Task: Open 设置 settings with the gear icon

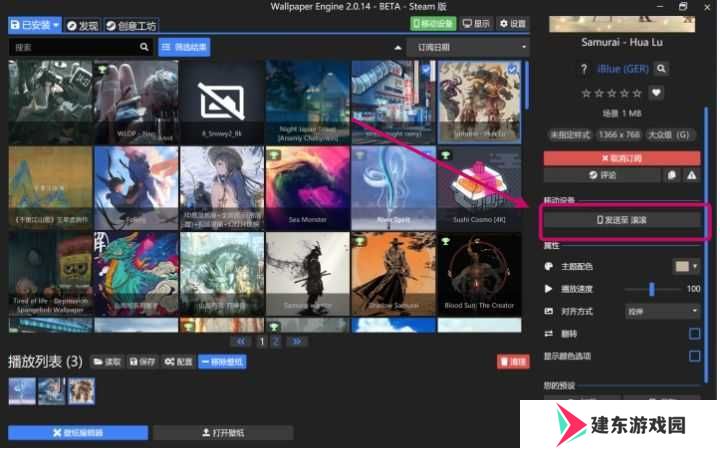Action: 513,23
